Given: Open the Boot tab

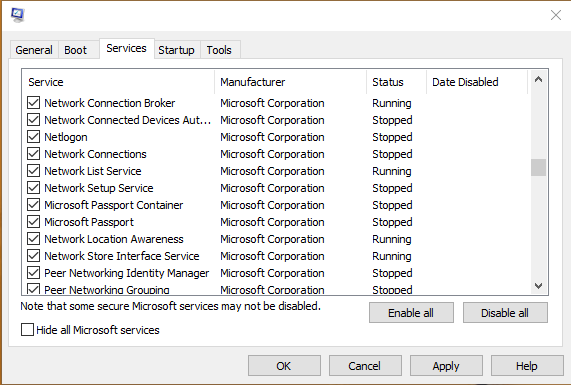Looking at the screenshot, I should pos(75,50).
